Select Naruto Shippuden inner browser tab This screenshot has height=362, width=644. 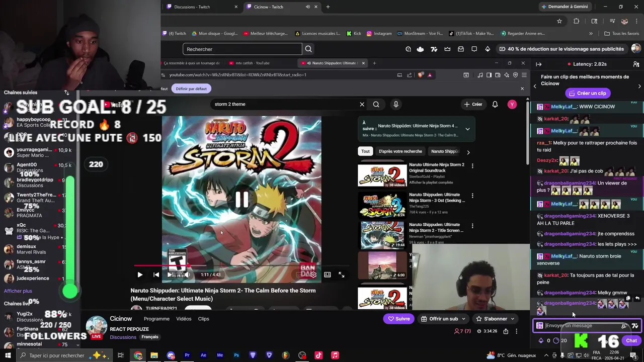pos(333,63)
